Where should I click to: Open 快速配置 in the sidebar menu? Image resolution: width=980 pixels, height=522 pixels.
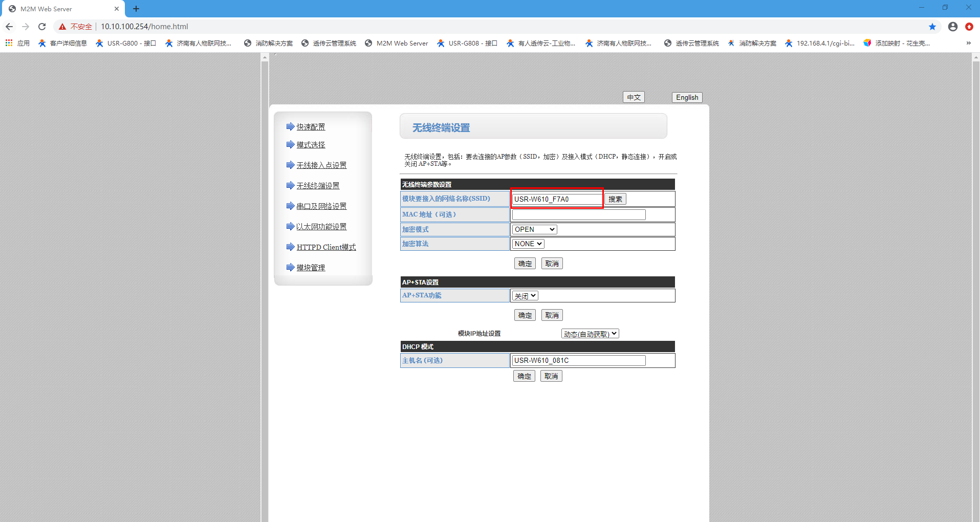point(311,127)
